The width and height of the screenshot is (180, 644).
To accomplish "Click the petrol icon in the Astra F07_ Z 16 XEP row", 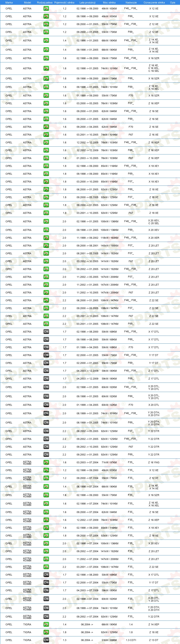I will pyautogui.click(x=46, y=103).
